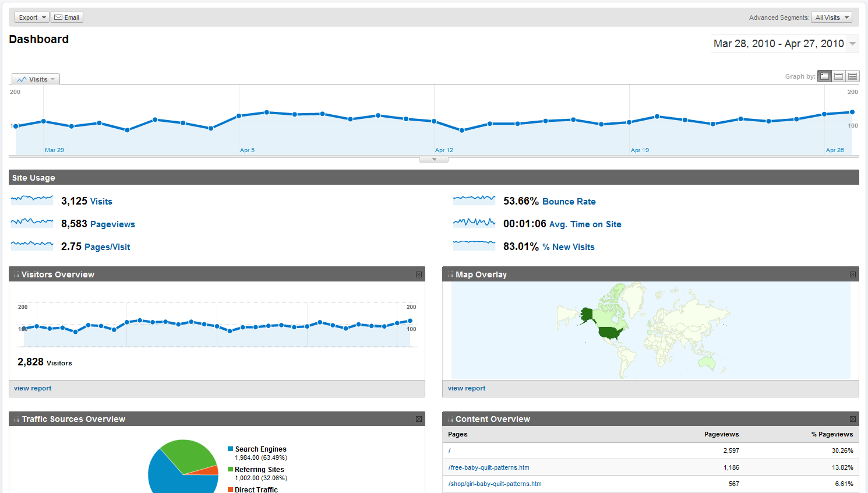This screenshot has height=493, width=868.
Task: Click the United States on the map
Action: tap(610, 333)
